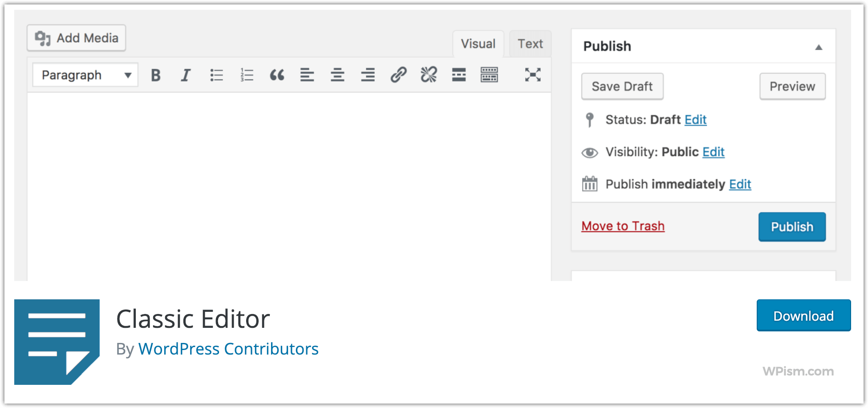The width and height of the screenshot is (868, 408).
Task: Open the Paragraph format dropdown
Action: click(85, 75)
